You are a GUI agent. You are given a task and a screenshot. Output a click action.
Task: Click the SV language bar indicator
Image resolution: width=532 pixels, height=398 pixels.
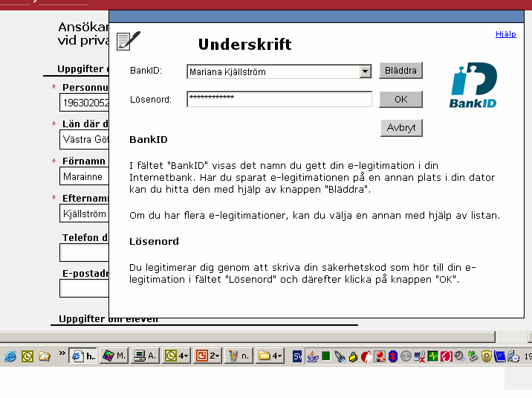click(297, 356)
